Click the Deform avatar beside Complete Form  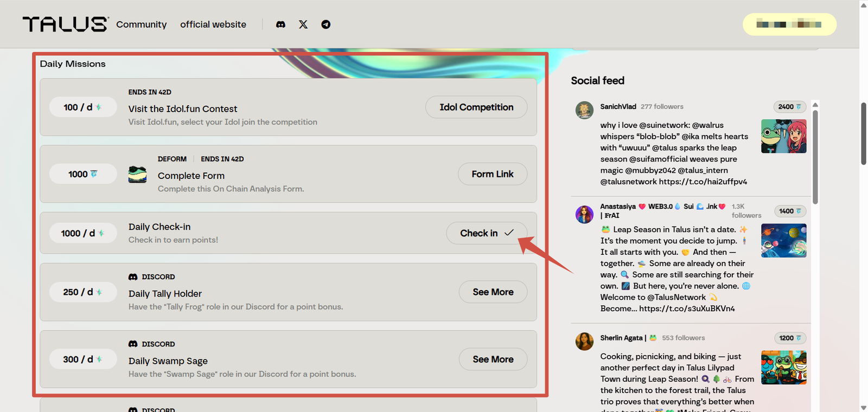(x=137, y=175)
